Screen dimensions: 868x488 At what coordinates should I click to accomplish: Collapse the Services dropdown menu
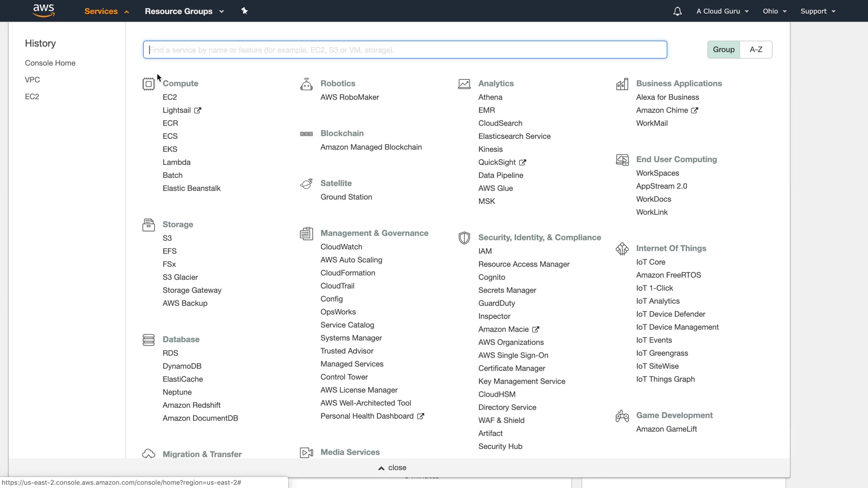[x=107, y=11]
